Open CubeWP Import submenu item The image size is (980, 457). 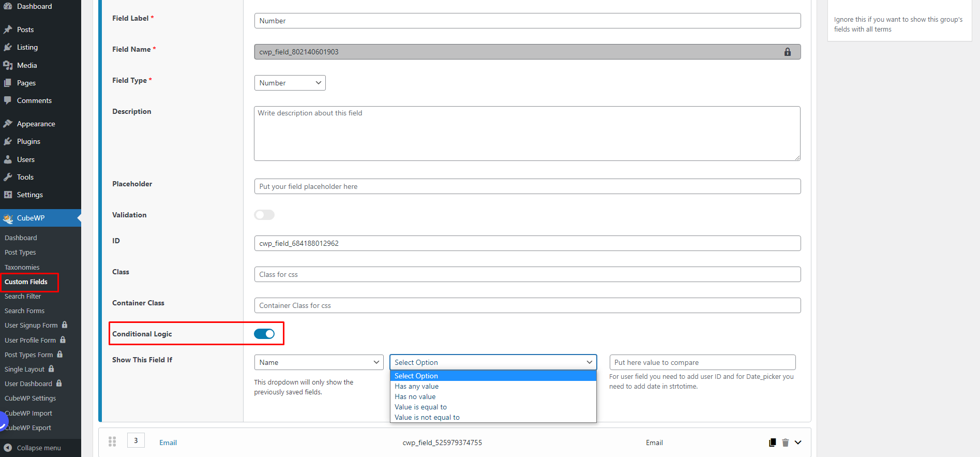(28, 413)
